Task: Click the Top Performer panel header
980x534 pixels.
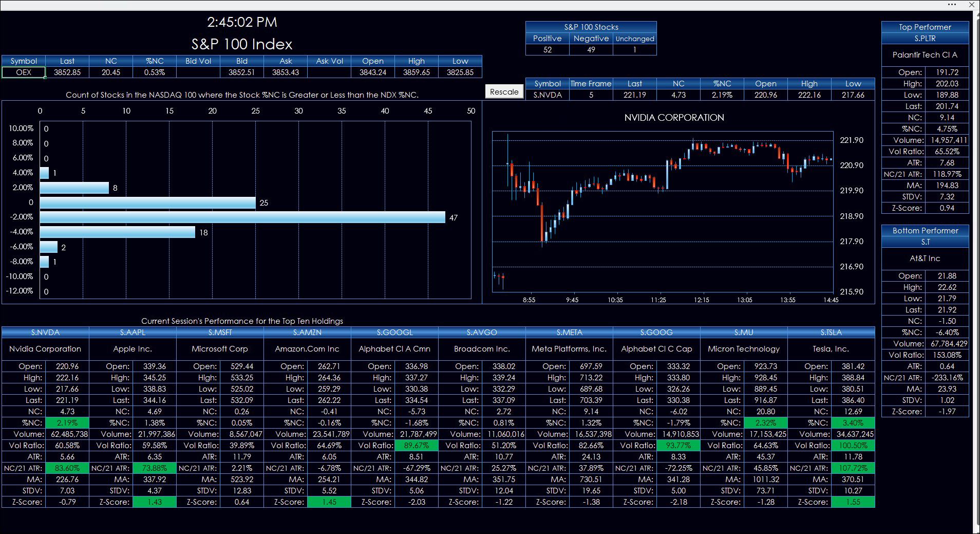Action: click(x=925, y=27)
